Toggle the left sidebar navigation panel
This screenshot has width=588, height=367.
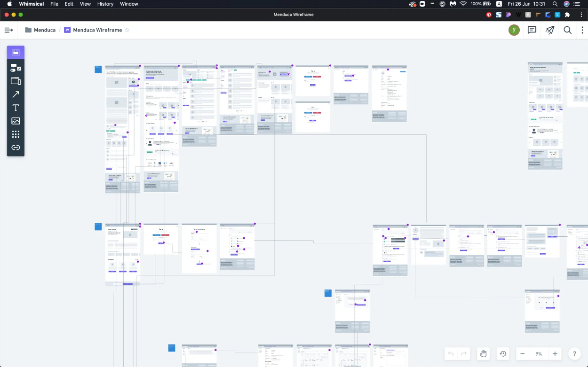coord(8,30)
